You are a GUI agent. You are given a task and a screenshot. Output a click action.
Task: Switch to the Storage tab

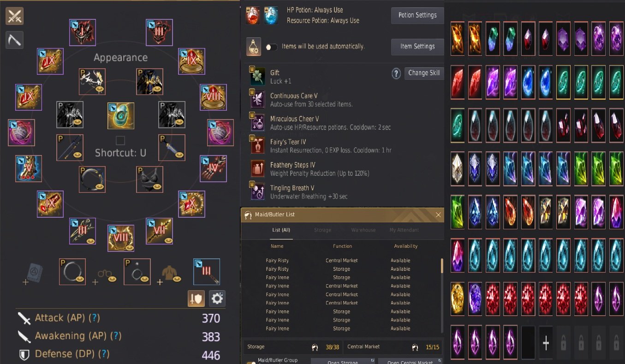322,230
